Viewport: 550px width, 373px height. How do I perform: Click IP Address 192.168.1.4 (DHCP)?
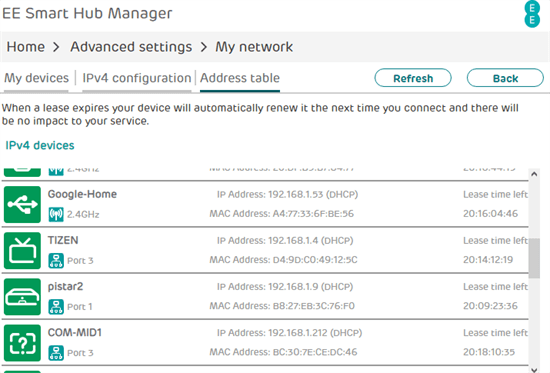click(x=285, y=241)
